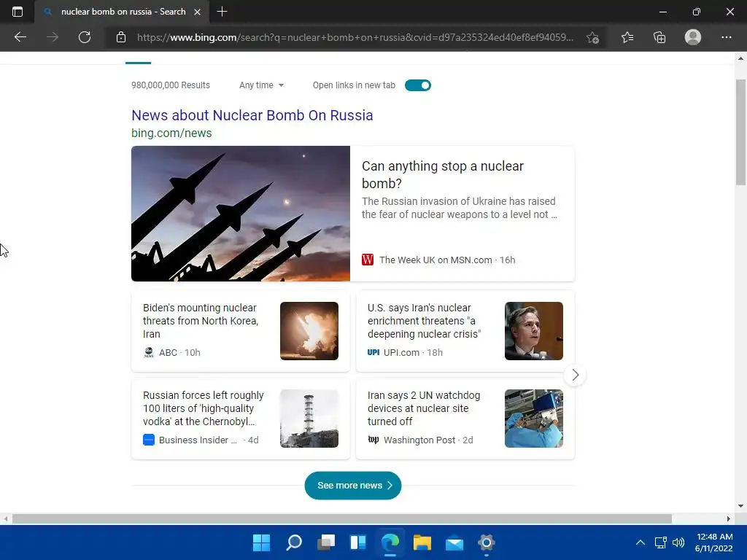Screen dimensions: 747x560
Task: Read Can anything stop a nuclear bomb
Action: 443,174
